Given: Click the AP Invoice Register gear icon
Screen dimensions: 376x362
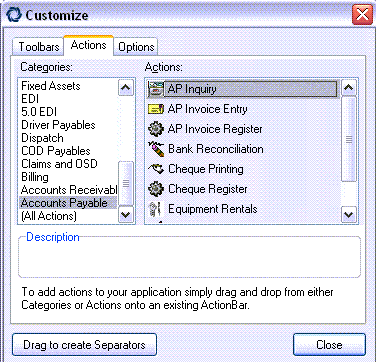Looking at the screenshot, I should point(156,129).
